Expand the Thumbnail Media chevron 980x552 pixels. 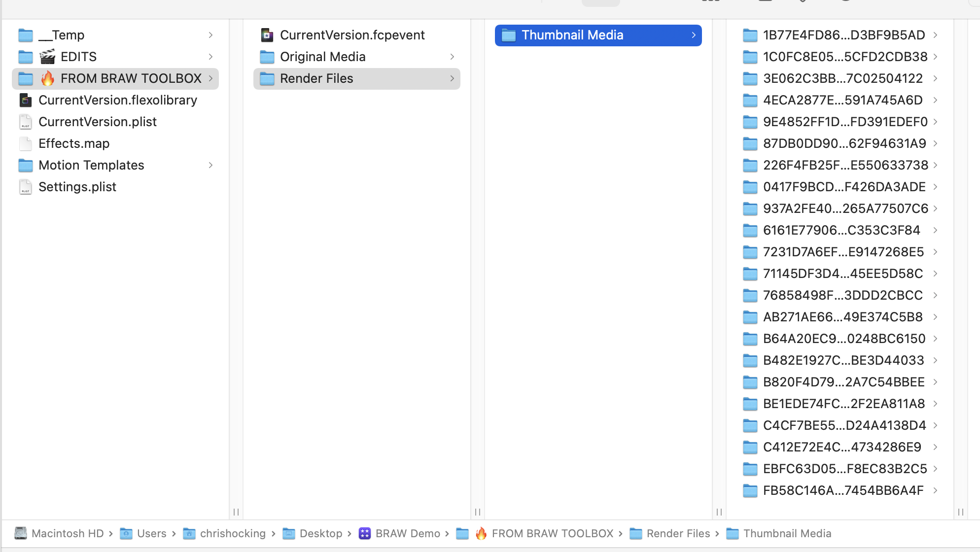pos(694,35)
